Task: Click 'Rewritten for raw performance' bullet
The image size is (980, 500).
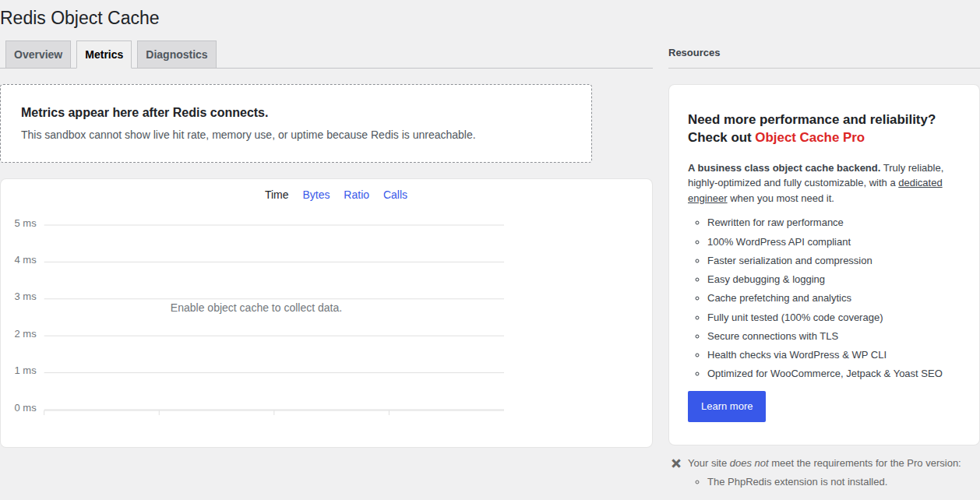Action: click(775, 223)
